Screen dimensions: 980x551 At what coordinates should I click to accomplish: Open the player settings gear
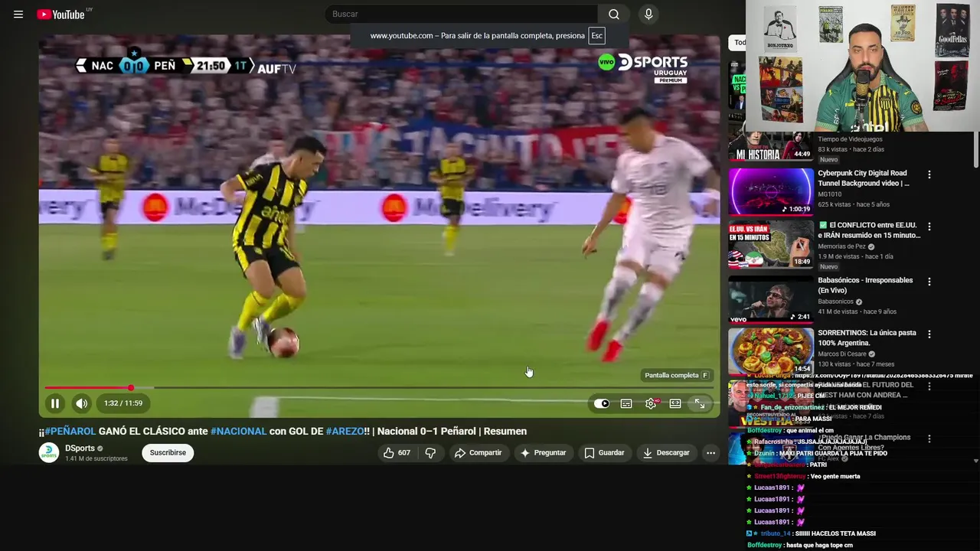(651, 403)
